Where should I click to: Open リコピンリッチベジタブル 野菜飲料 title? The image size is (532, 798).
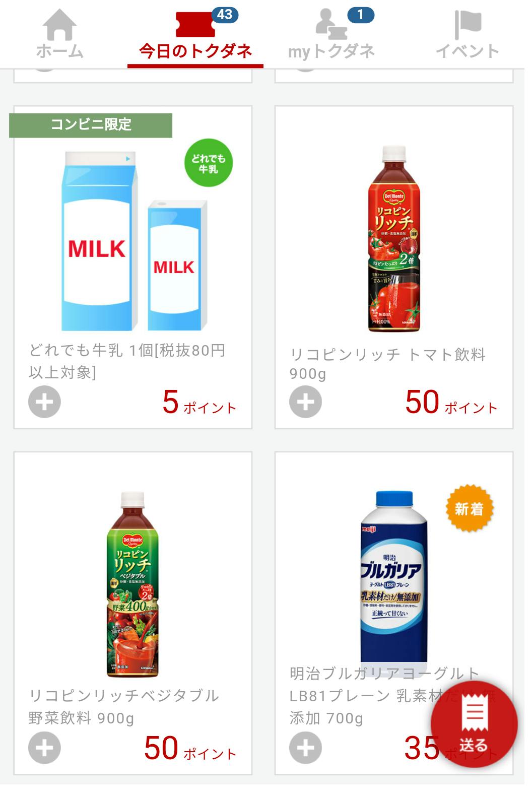(124, 706)
